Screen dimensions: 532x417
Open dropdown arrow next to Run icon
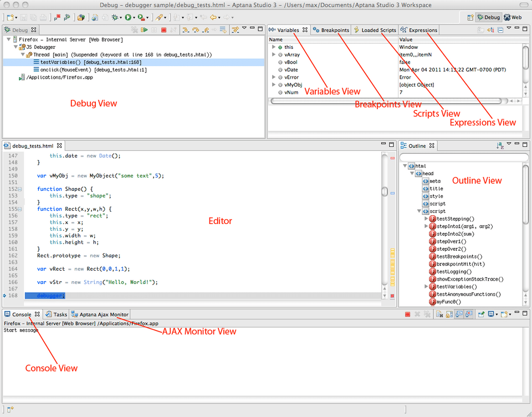(x=134, y=18)
